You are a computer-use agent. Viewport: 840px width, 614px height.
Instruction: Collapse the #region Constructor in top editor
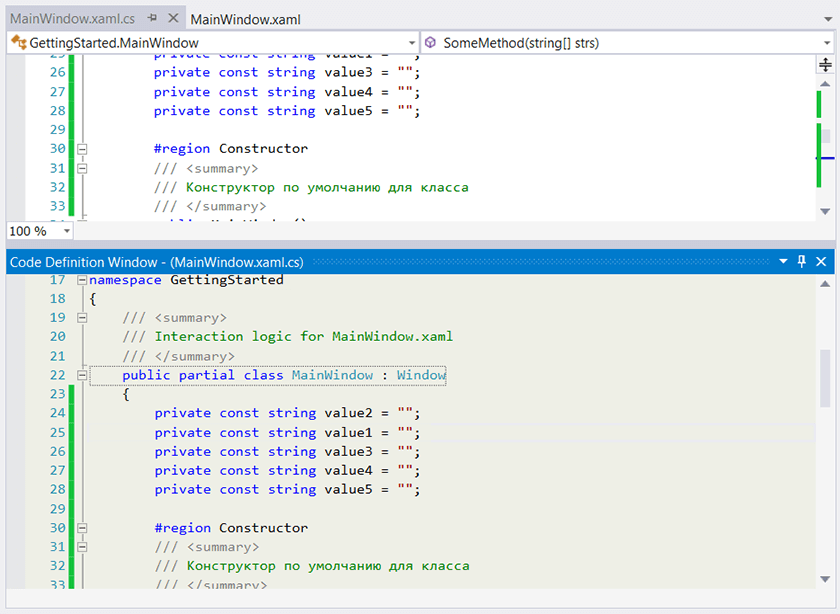click(82, 149)
